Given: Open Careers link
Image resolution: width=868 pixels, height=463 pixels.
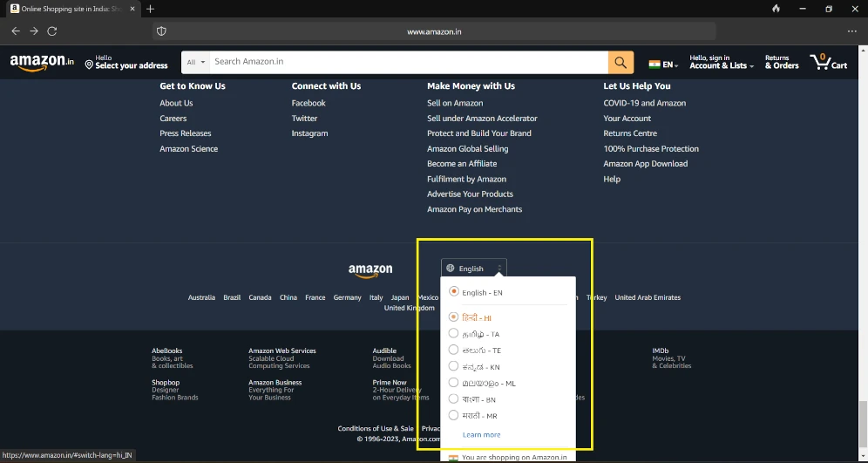Looking at the screenshot, I should tap(173, 119).
